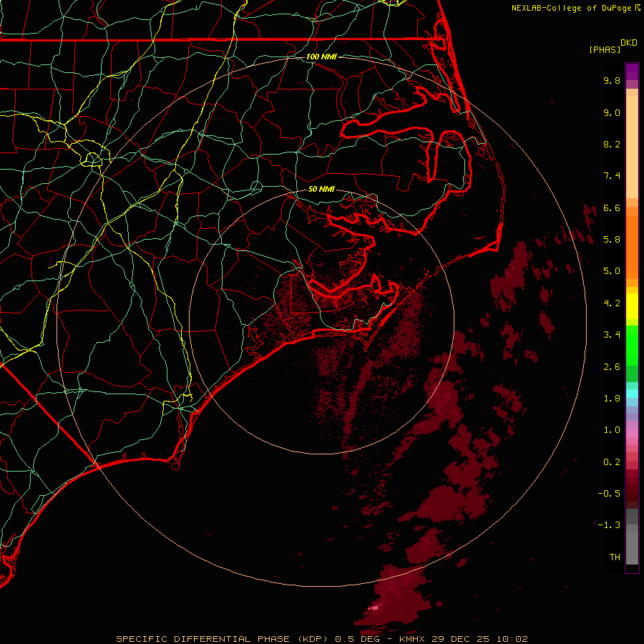The image size is (644, 644).
Task: Click the 1.8 scale value
Action: (612, 399)
